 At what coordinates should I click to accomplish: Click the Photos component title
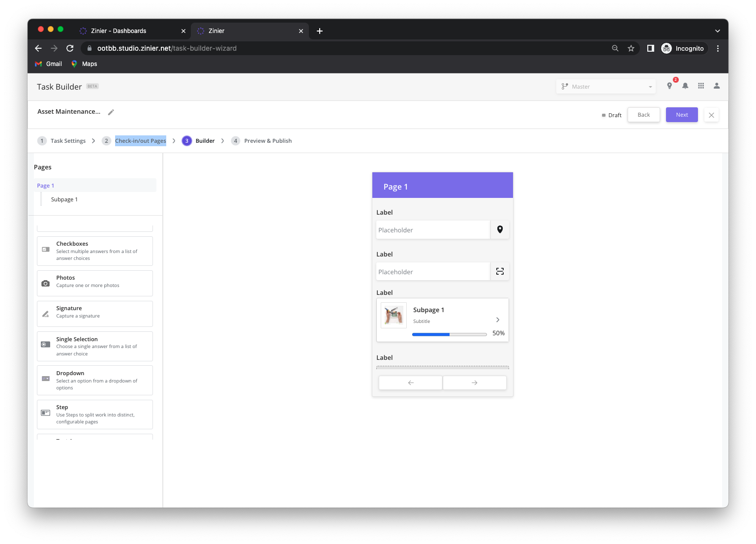[65, 278]
